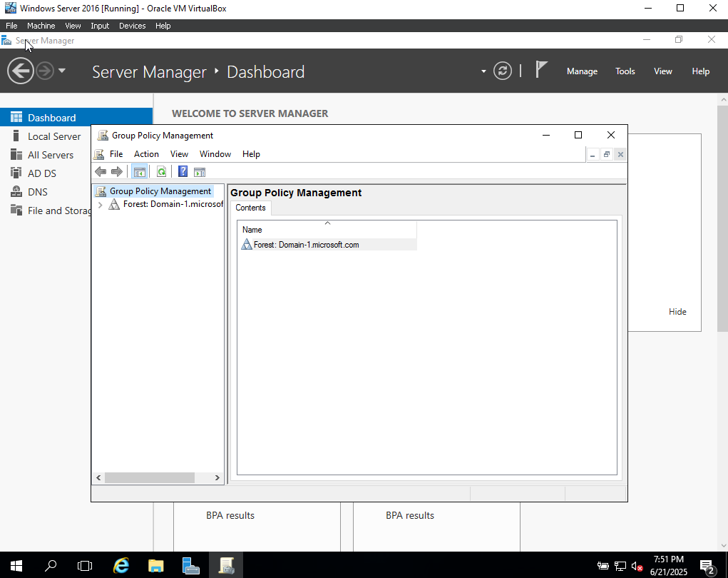Toggle Show/Hide Action Pane toolbar icon

click(x=200, y=172)
